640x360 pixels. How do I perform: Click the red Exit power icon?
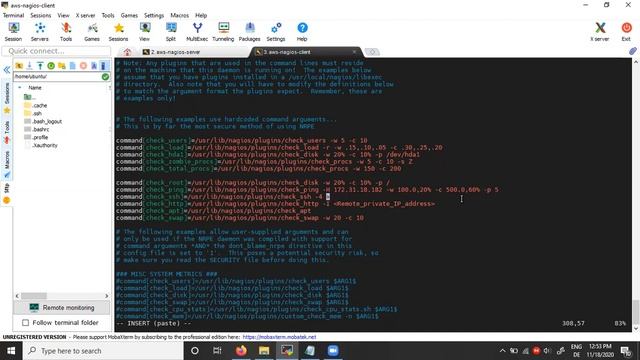point(626,32)
